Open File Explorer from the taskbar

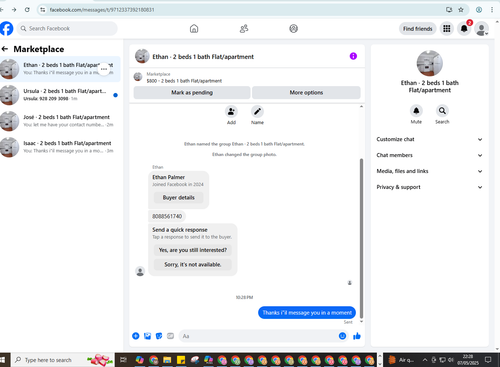click(167, 360)
